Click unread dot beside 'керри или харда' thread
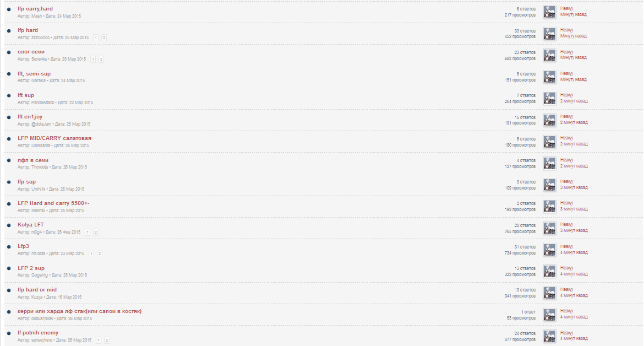The height and width of the screenshot is (346, 644). [x=9, y=312]
